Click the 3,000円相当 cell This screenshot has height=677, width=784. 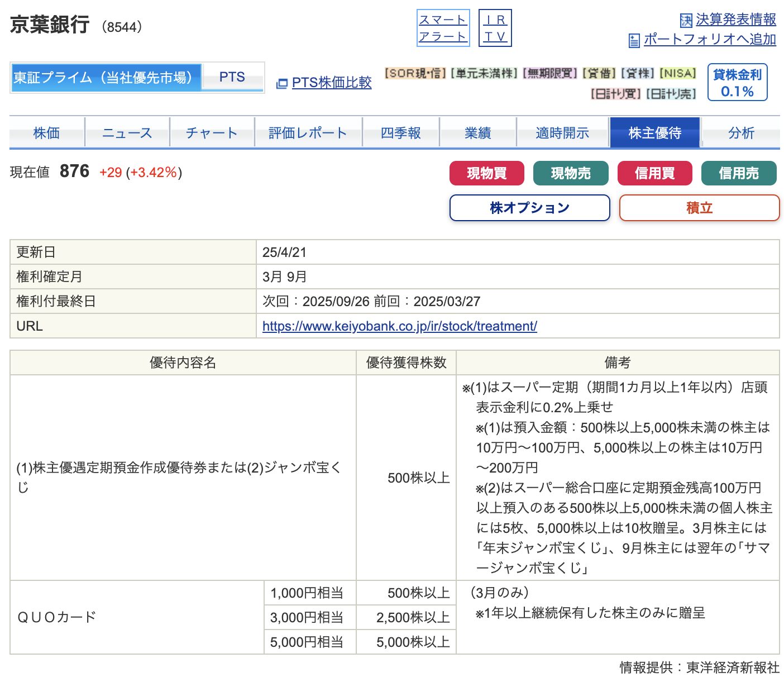[x=310, y=618]
